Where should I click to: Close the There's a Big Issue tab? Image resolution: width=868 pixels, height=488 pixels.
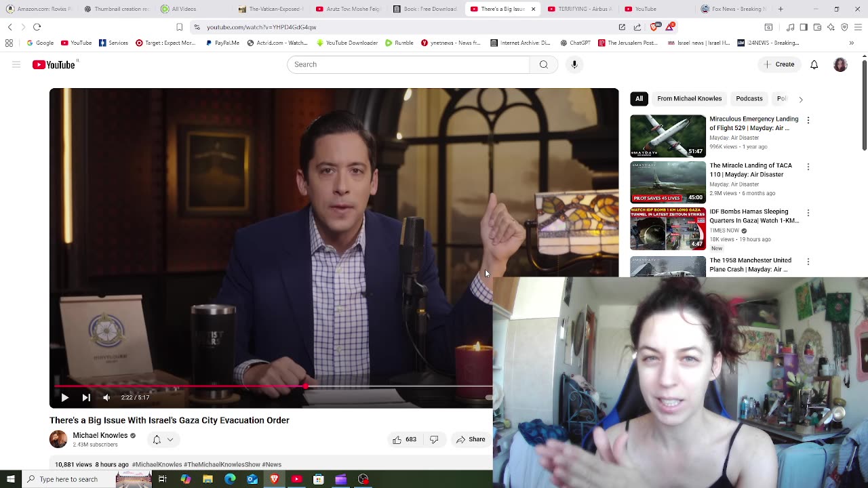pos(533,9)
